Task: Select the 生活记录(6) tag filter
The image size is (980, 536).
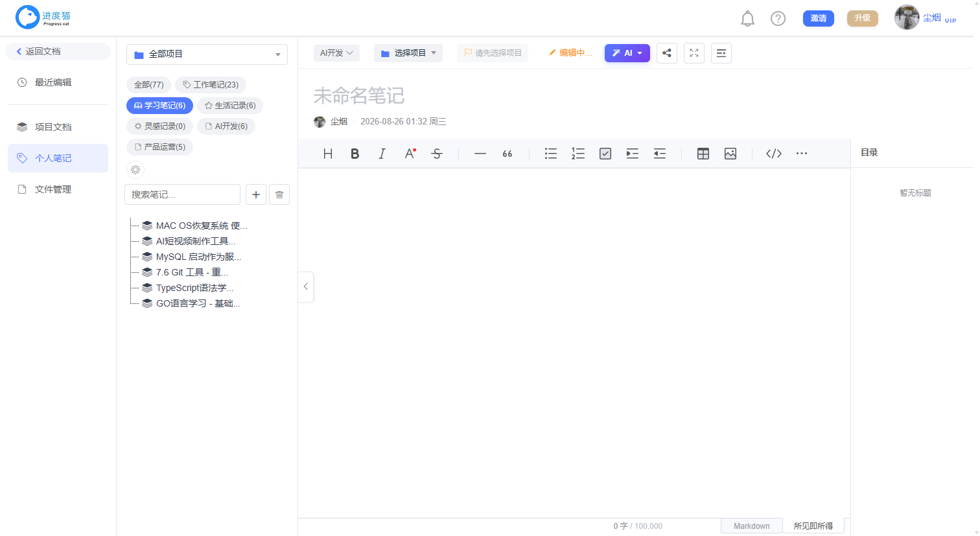Action: [230, 106]
